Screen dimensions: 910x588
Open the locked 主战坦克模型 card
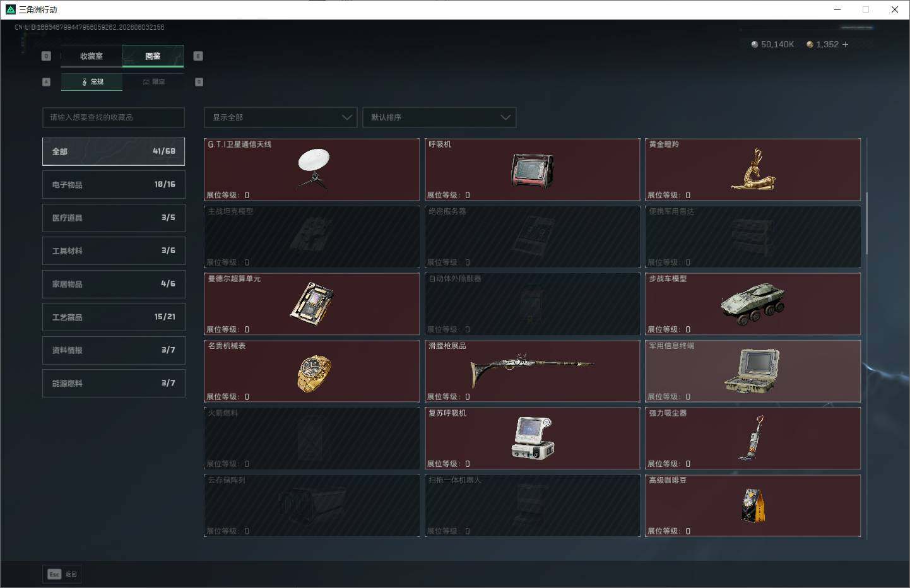pyautogui.click(x=312, y=237)
